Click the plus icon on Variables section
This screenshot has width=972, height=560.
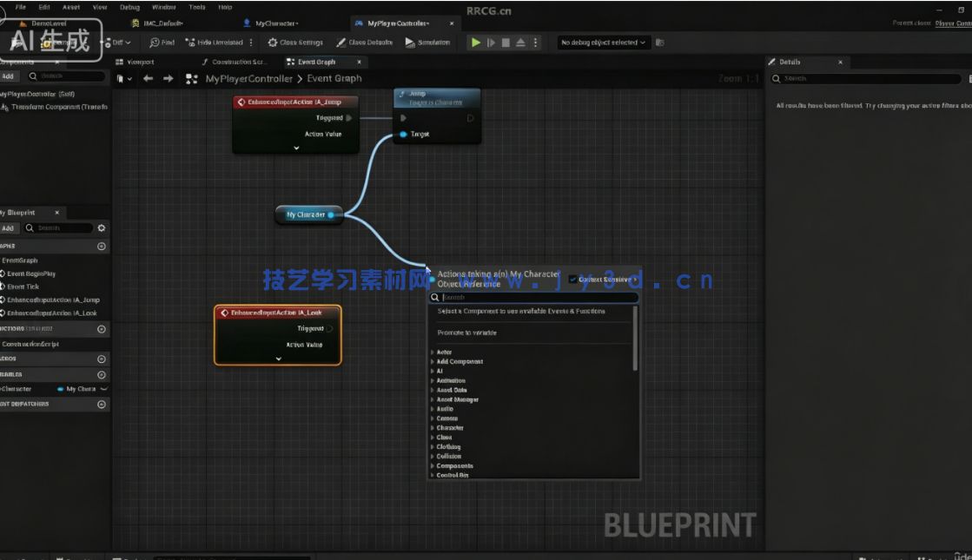tap(102, 375)
